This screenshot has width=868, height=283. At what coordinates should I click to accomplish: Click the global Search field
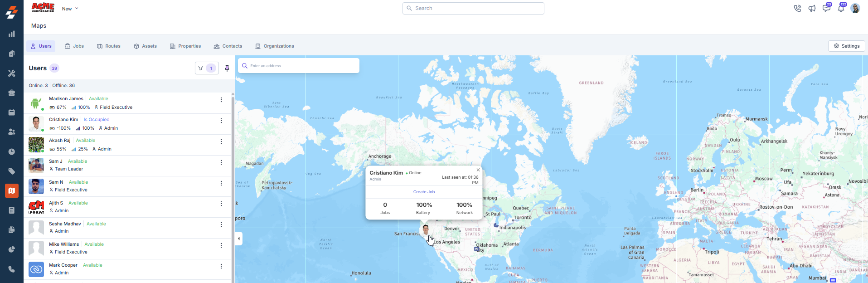click(473, 8)
